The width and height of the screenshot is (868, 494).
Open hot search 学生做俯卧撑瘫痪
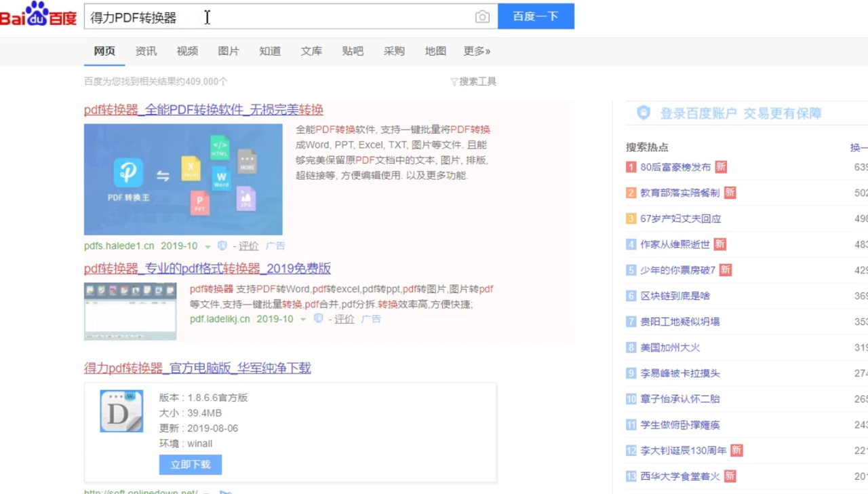680,425
